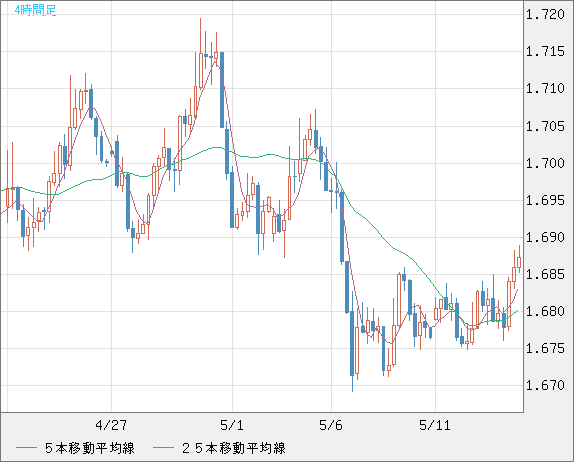Click the 1.680 price axis label

[x=545, y=312]
